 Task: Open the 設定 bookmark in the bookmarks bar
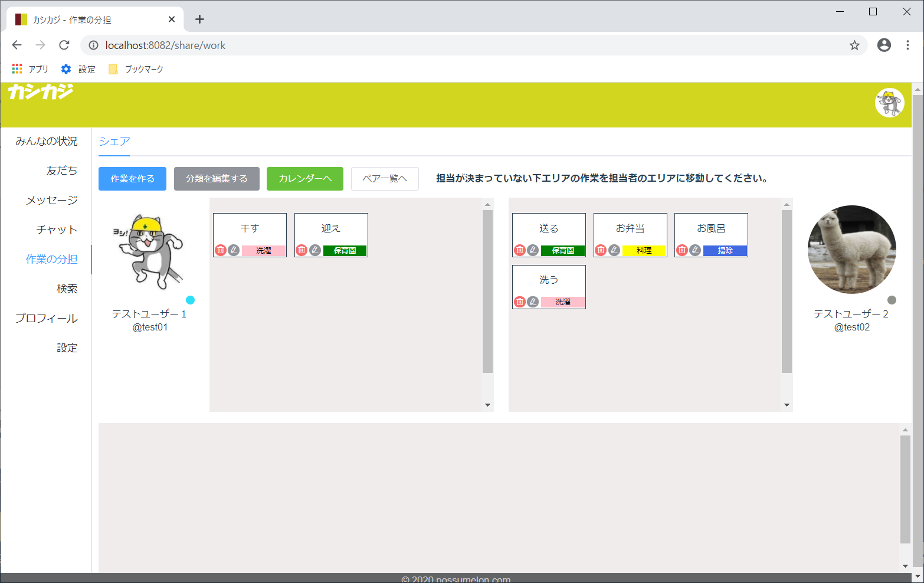click(78, 69)
